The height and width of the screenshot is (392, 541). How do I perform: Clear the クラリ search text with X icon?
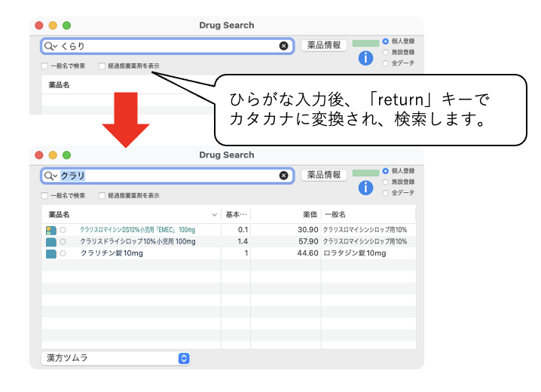(x=284, y=176)
